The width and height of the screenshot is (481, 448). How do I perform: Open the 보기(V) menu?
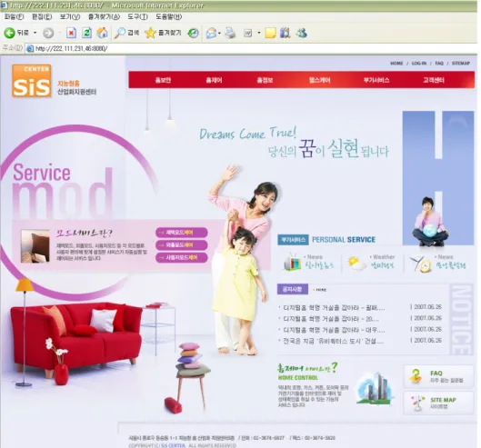coord(70,16)
